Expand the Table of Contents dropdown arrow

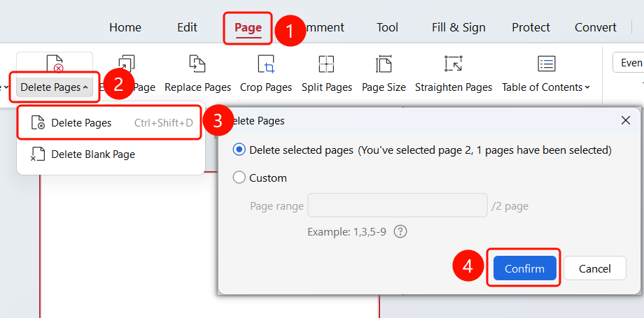587,87
